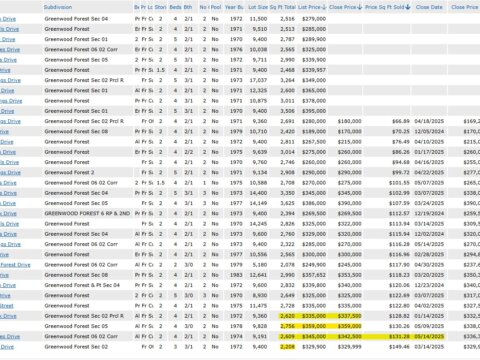The image size is (480, 360).
Task: Click the $66.89 price per square foot
Action: pos(401,121)
